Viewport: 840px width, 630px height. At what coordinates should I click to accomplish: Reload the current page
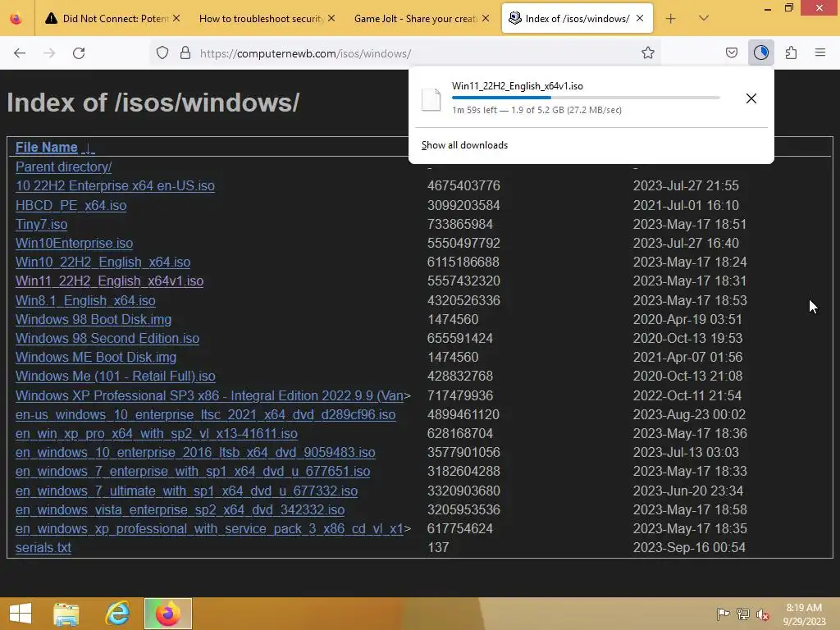(79, 53)
